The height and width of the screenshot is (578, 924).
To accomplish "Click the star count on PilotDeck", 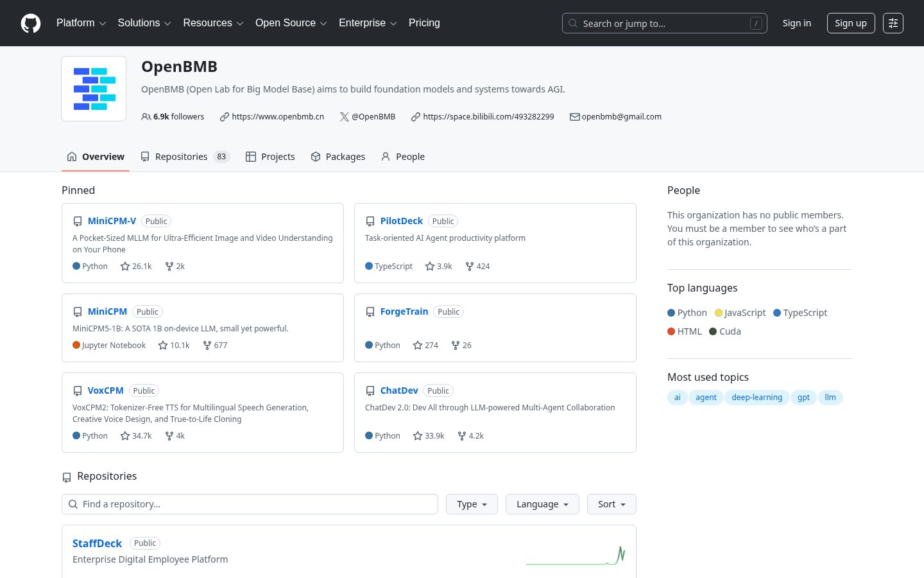I will (x=439, y=266).
